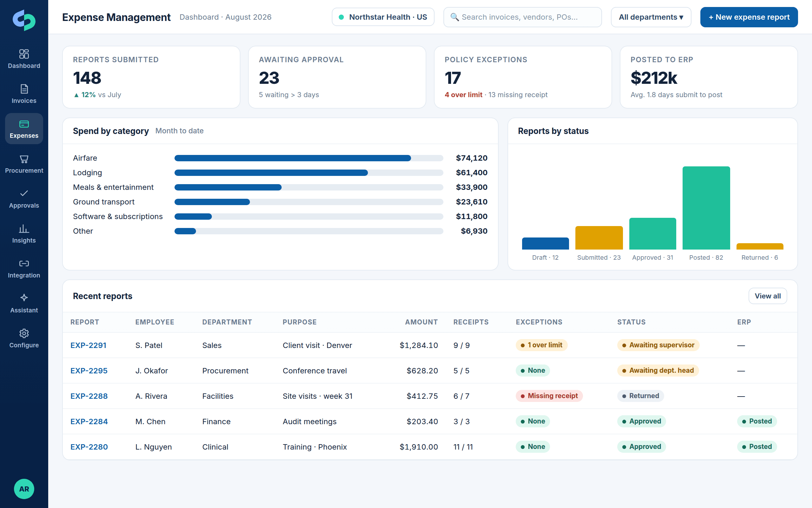This screenshot has width=812, height=508.
Task: Click the 6 / 7 receipts cell
Action: click(461, 396)
